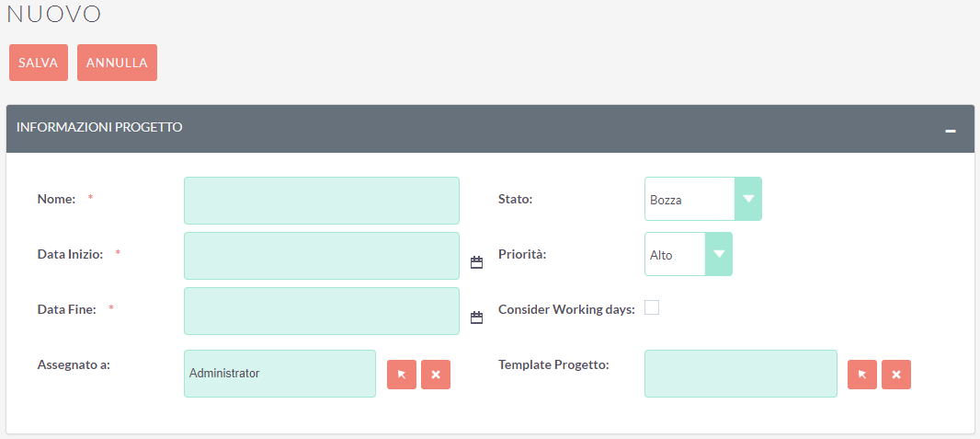This screenshot has height=439, width=980.
Task: Open the Stato dropdown showing Bozza
Action: pyautogui.click(x=702, y=199)
